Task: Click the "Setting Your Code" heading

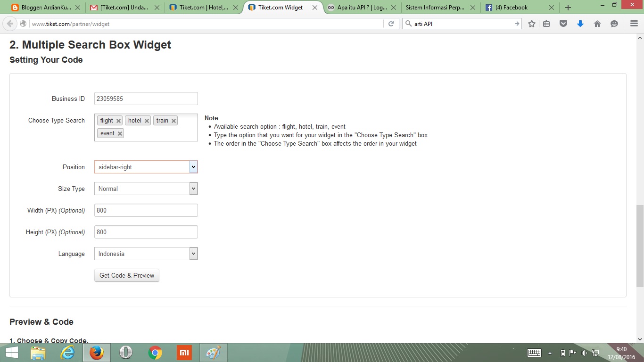Action: 46,60
